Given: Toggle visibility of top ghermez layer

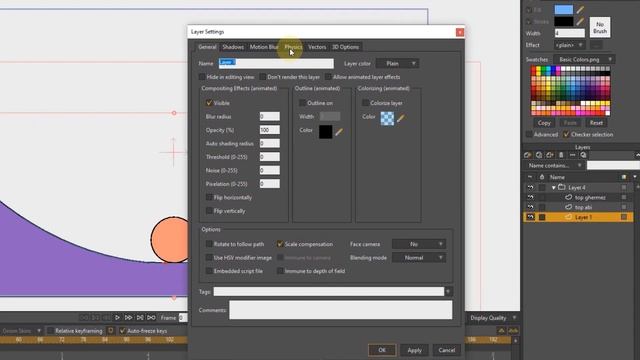Looking at the screenshot, I should click(530, 197).
